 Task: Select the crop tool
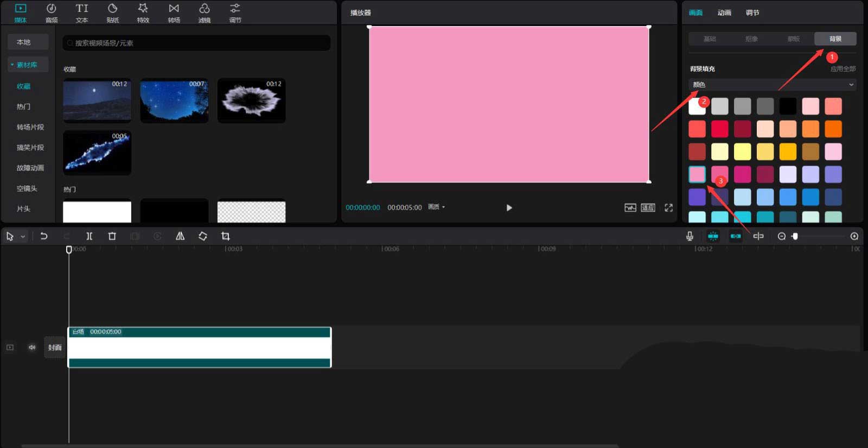(226, 236)
